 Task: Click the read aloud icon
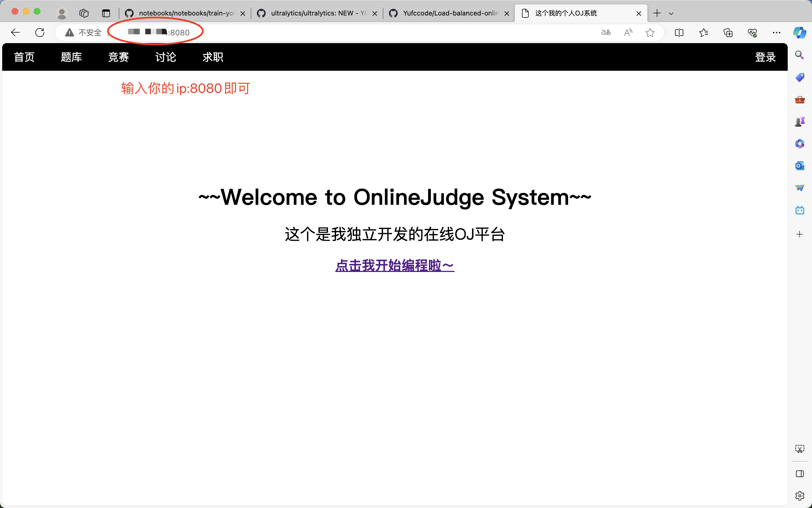tap(628, 33)
